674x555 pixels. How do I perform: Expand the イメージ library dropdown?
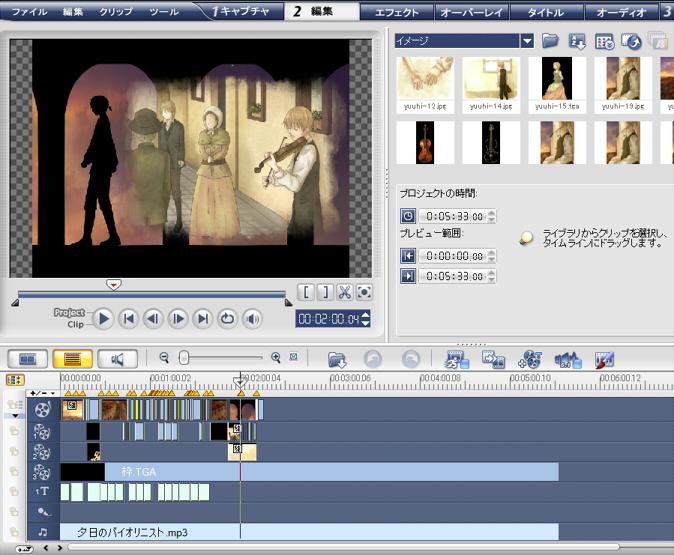[x=527, y=41]
